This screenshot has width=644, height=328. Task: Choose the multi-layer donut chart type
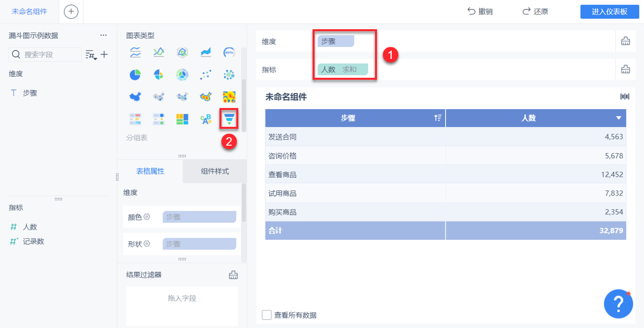pos(182,75)
